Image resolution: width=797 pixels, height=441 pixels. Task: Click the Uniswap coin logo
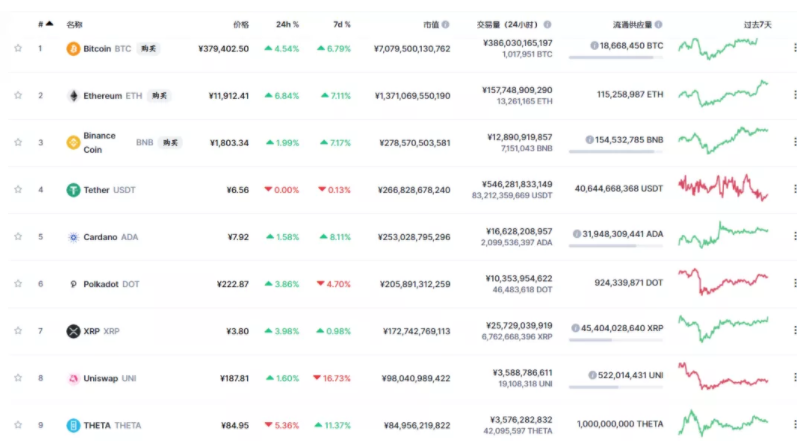point(73,378)
